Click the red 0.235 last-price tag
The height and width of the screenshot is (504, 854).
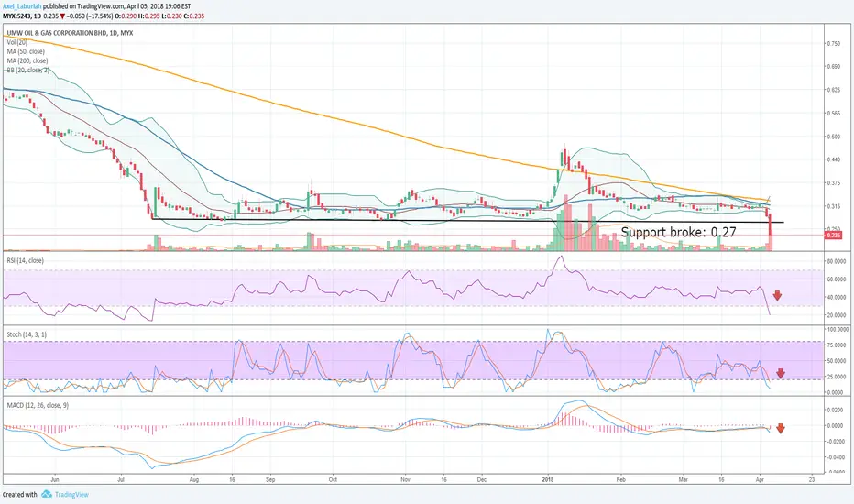point(834,236)
